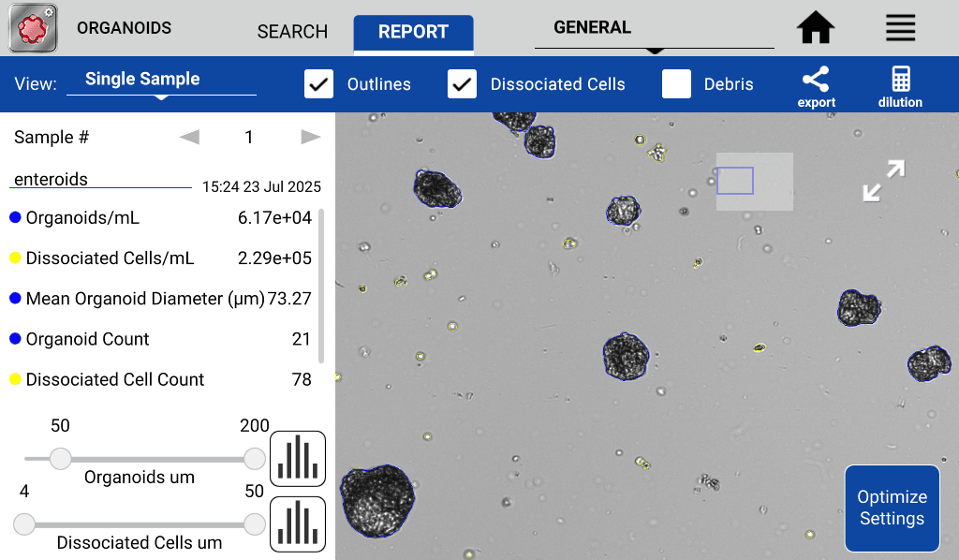Uncheck the Dissociated Cells overlay

[x=465, y=83]
